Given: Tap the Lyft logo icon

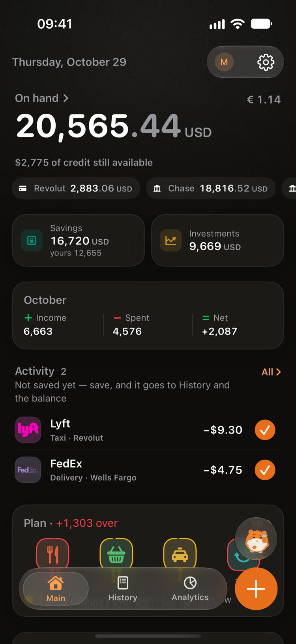Looking at the screenshot, I should coord(28,430).
